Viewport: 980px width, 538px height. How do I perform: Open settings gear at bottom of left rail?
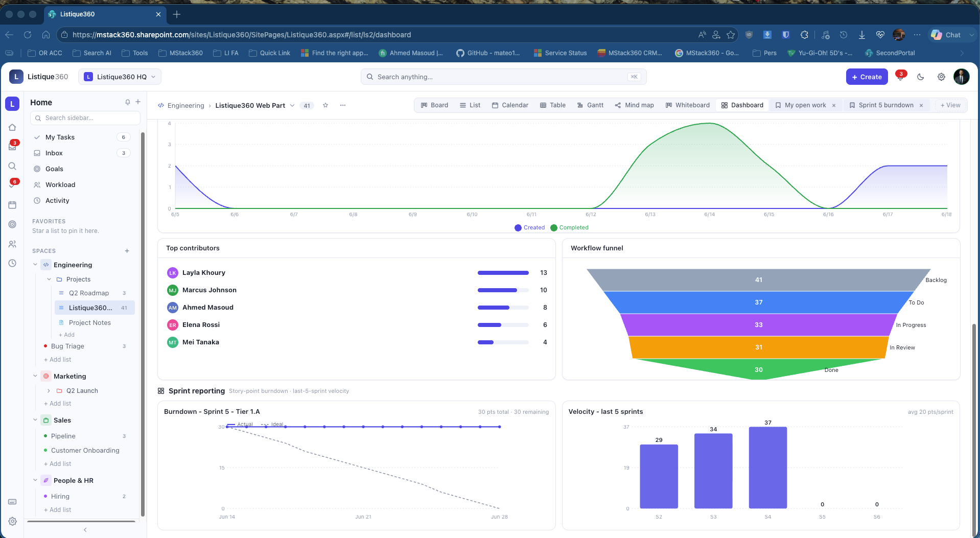tap(12, 521)
